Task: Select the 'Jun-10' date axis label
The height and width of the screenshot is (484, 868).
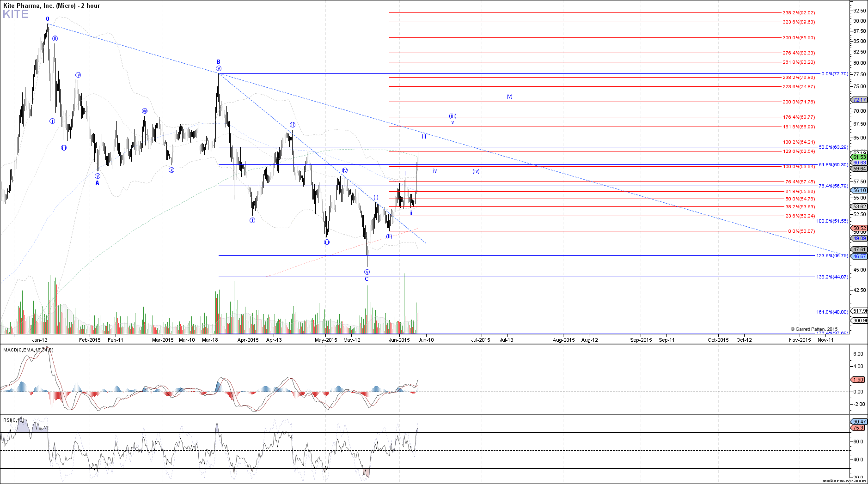Action: (x=427, y=340)
